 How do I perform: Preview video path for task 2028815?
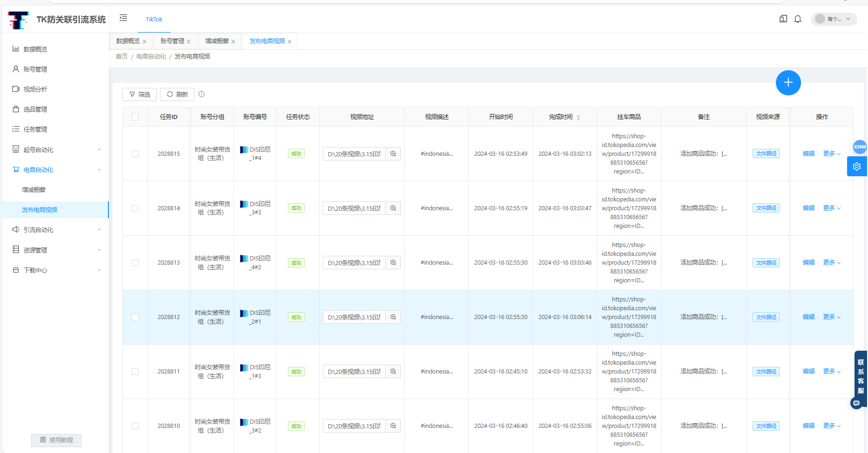(393, 154)
